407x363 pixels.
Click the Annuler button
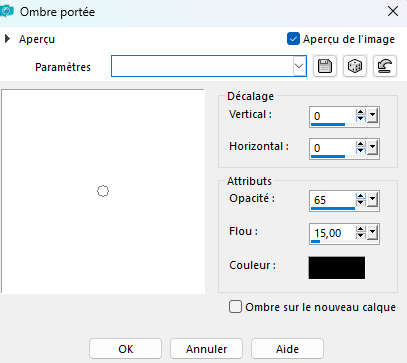(x=207, y=349)
